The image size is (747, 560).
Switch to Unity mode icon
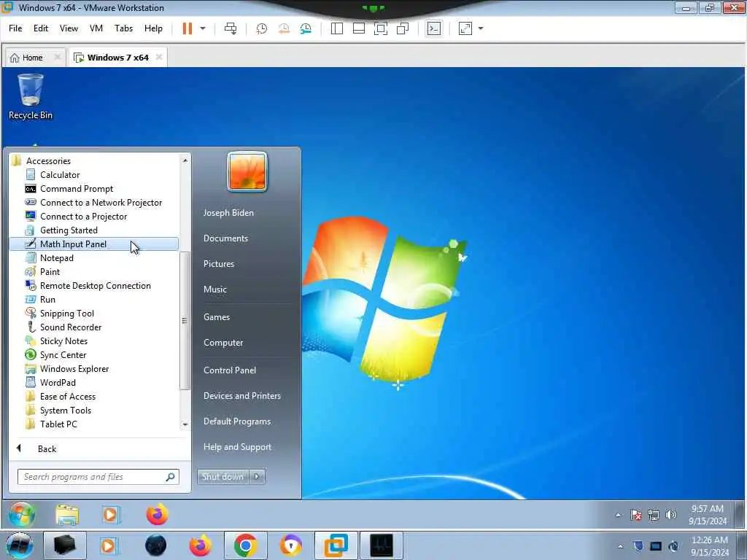click(403, 28)
